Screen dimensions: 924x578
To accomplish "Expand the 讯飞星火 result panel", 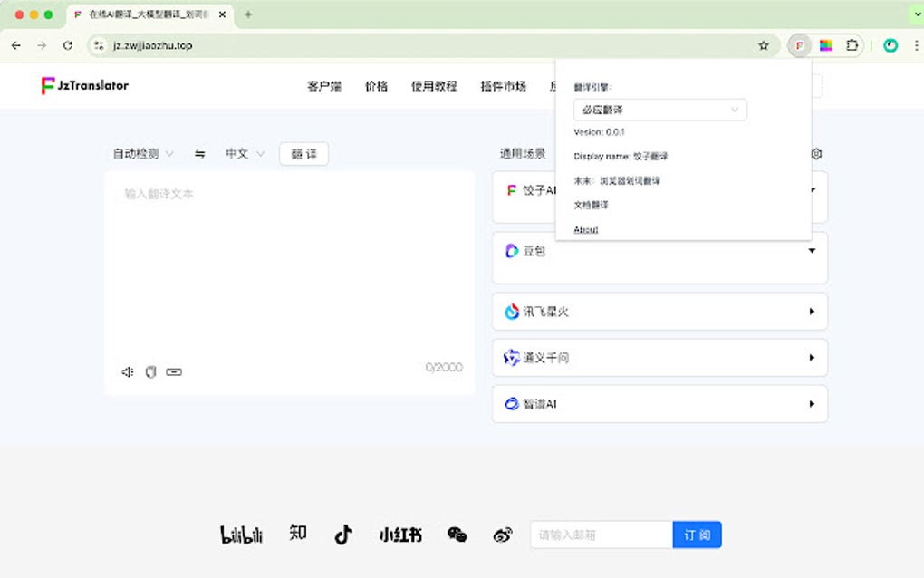I will point(812,311).
